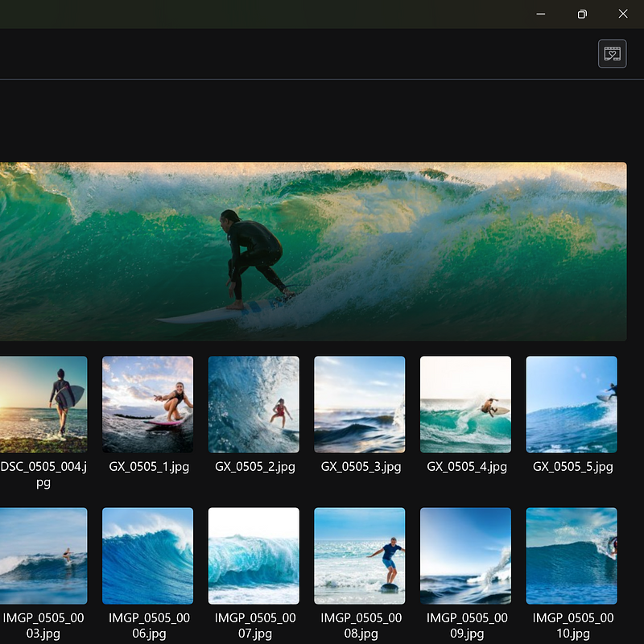The width and height of the screenshot is (644, 644).
Task: Open the IMGP_0505_0010.jpg thumbnail image
Action: tap(572, 555)
